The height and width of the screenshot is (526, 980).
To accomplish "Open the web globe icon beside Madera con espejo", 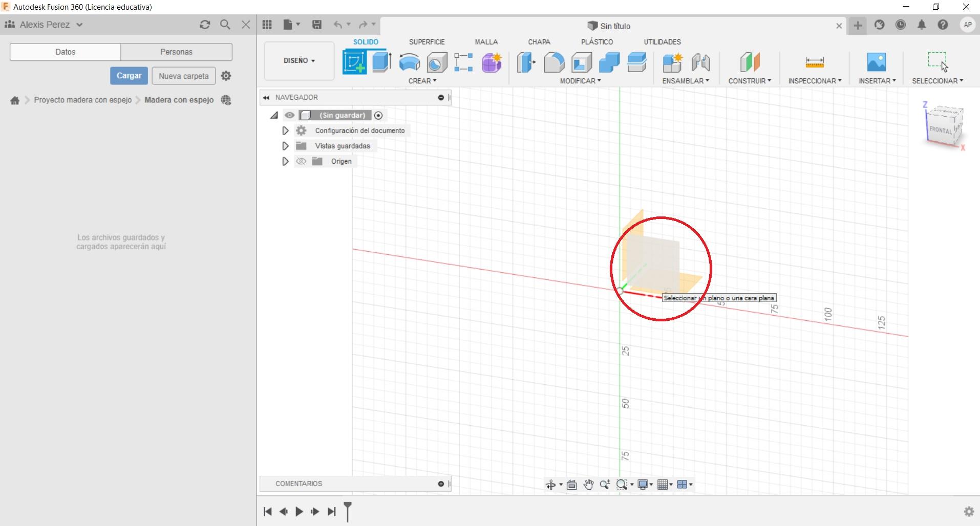I will coord(226,100).
